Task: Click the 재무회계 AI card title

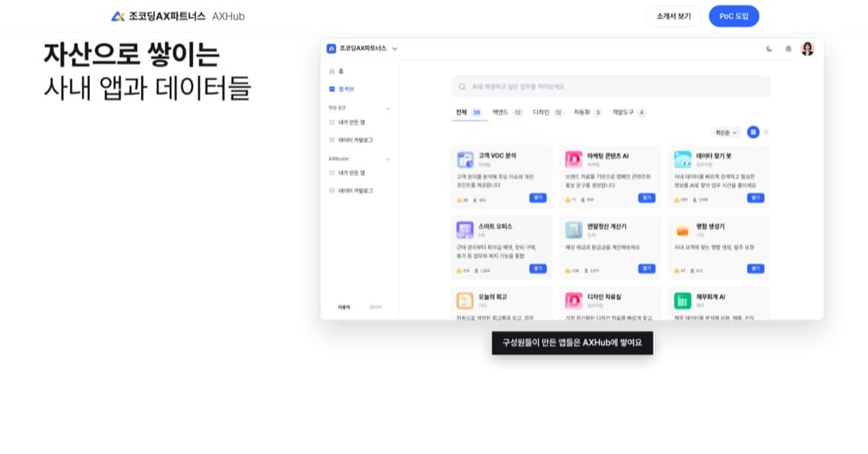Action: [x=711, y=297]
